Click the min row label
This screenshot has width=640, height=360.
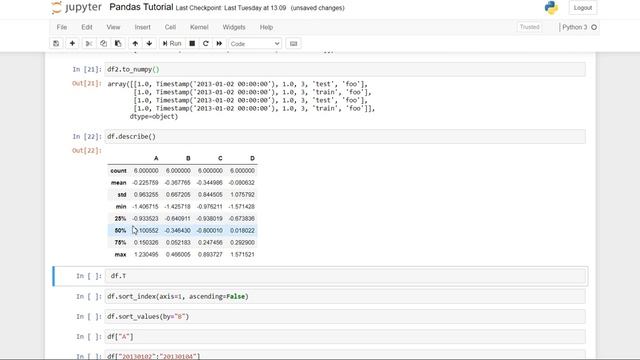click(x=121, y=207)
